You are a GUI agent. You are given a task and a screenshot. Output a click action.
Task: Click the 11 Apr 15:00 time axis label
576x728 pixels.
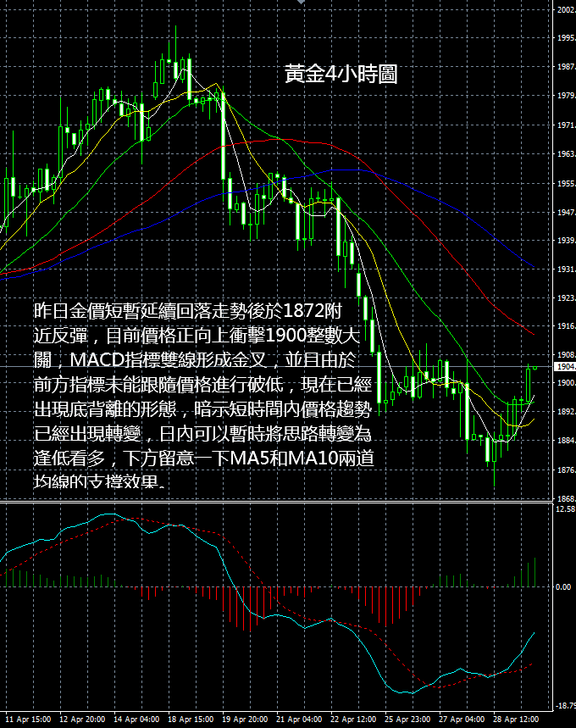28,720
